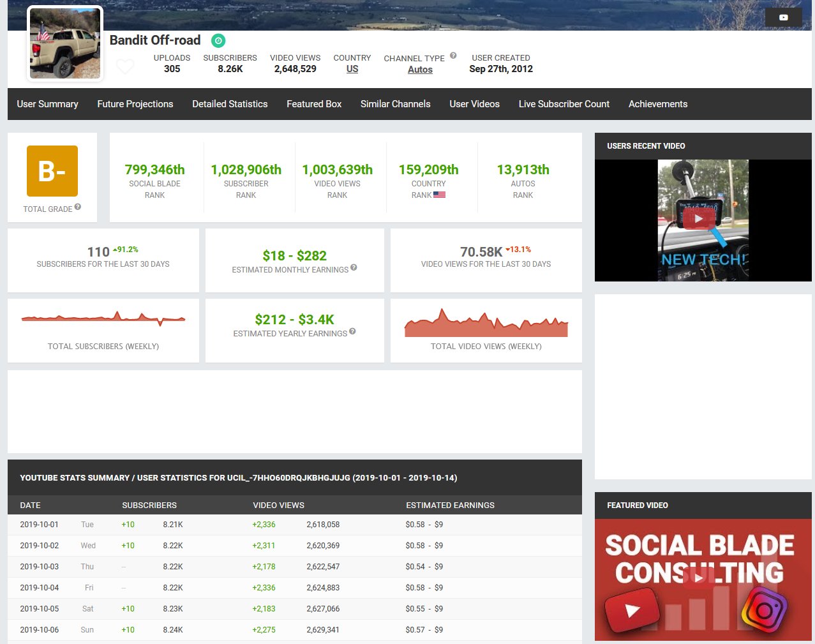Image resolution: width=815 pixels, height=644 pixels.
Task: Open the User Videos tab
Action: (474, 104)
